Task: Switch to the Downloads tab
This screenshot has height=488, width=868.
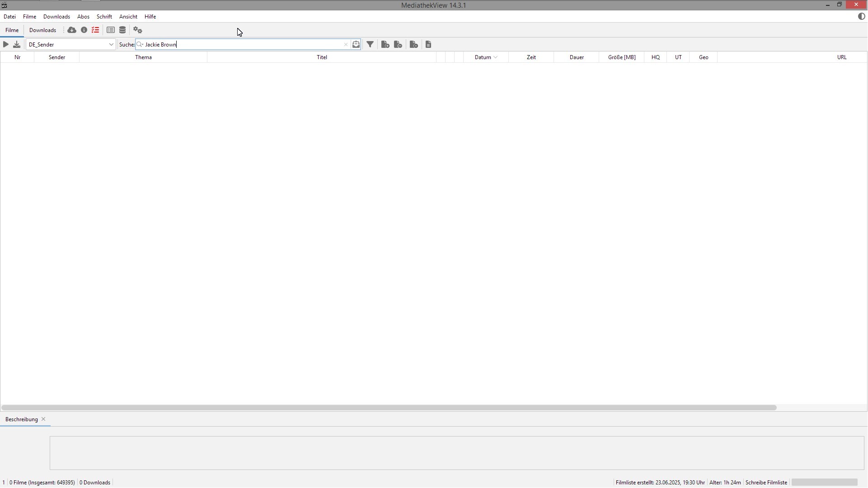Action: [x=42, y=30]
